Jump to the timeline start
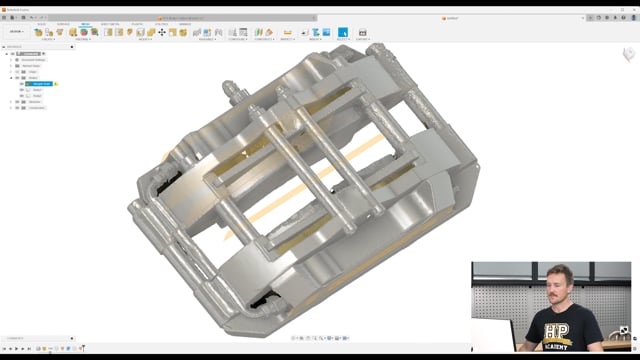 [x=4, y=349]
